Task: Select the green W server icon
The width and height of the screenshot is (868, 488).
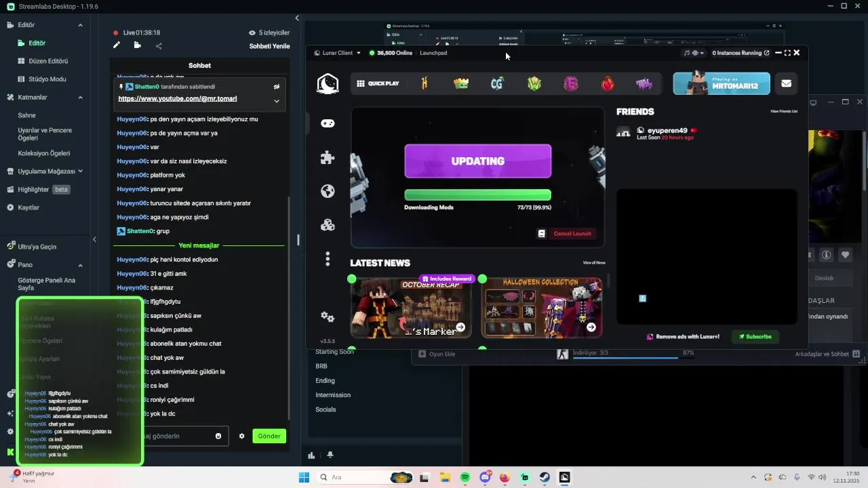Action: pos(534,83)
